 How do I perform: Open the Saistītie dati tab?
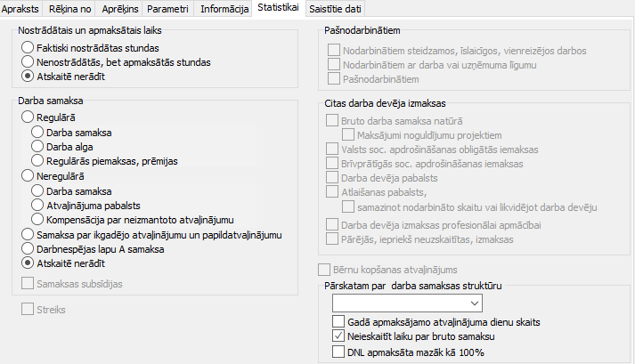(x=334, y=9)
